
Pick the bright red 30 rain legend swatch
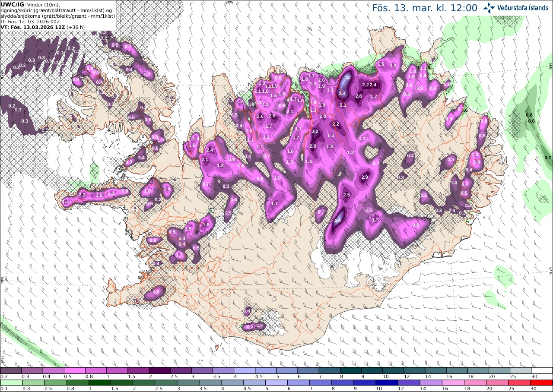pos(541,383)
